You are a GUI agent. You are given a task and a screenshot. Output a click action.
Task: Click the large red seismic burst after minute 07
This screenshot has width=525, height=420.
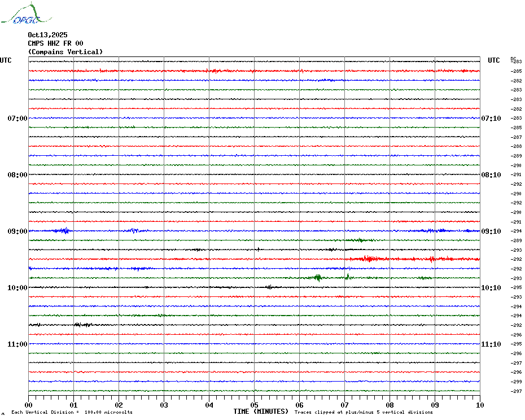pyautogui.click(x=370, y=259)
